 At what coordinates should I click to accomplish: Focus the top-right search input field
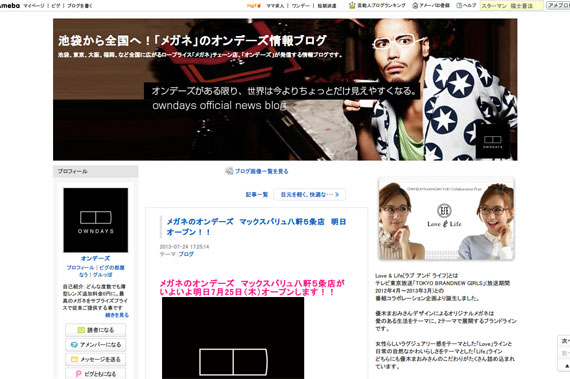512,6
